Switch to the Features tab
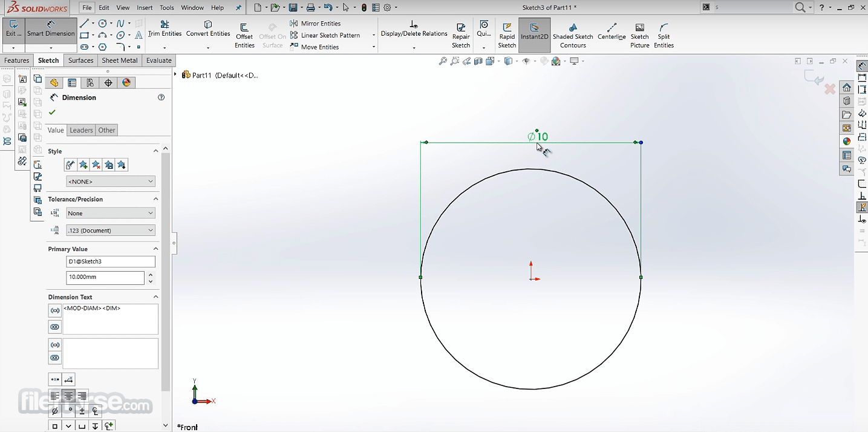The height and width of the screenshot is (432, 868). coord(17,61)
